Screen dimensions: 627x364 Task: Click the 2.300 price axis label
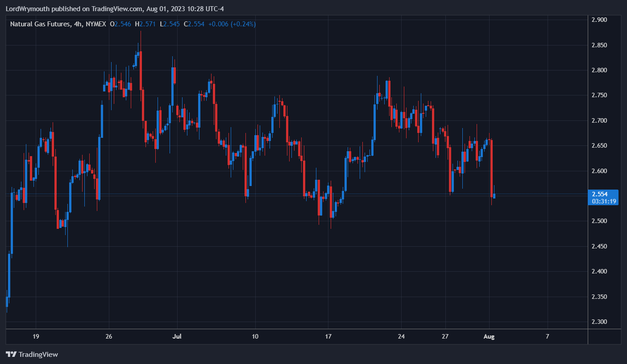pos(599,322)
